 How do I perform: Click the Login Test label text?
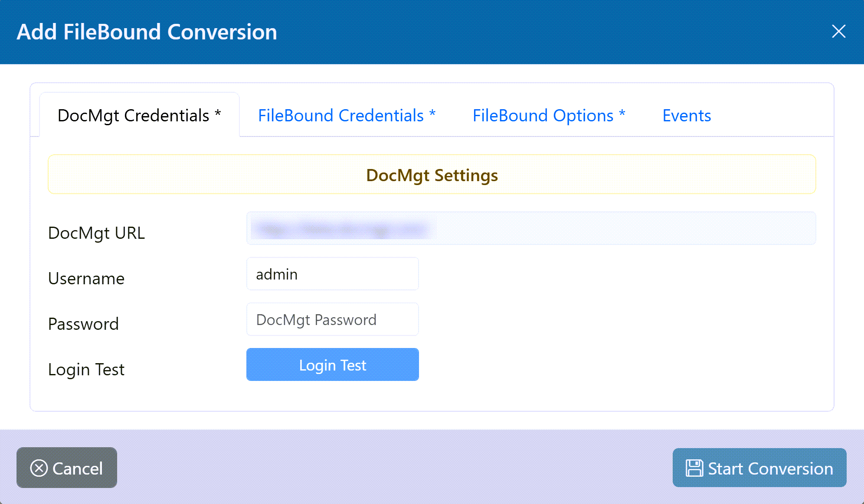(86, 370)
